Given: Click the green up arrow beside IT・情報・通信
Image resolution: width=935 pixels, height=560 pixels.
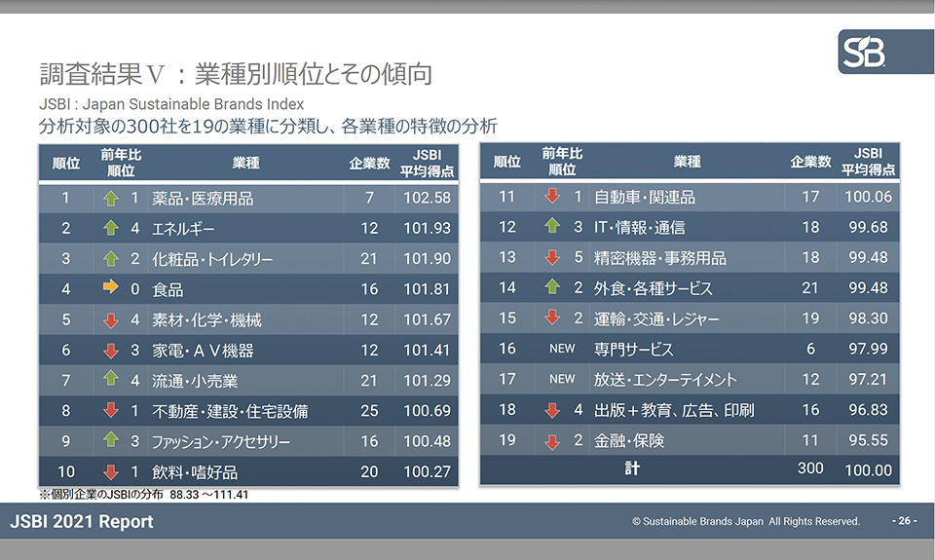Looking at the screenshot, I should pos(552,227).
